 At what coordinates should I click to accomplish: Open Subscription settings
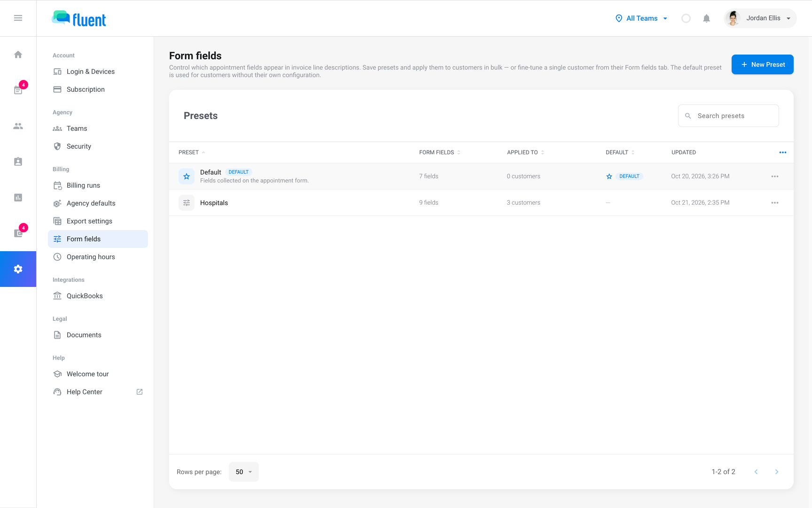point(98,89)
